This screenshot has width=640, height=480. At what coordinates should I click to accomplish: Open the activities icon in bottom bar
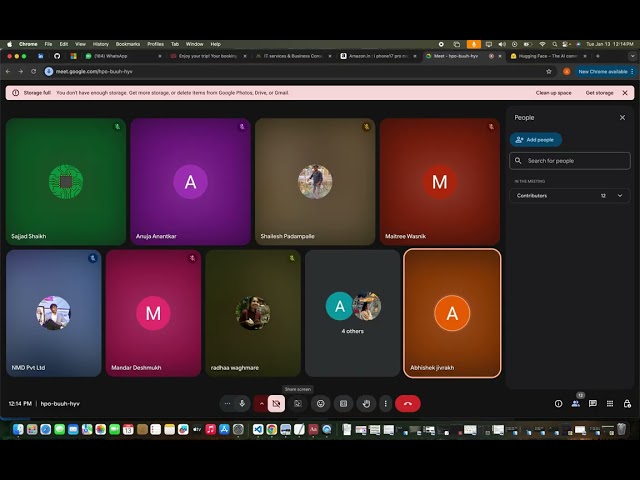tap(610, 403)
